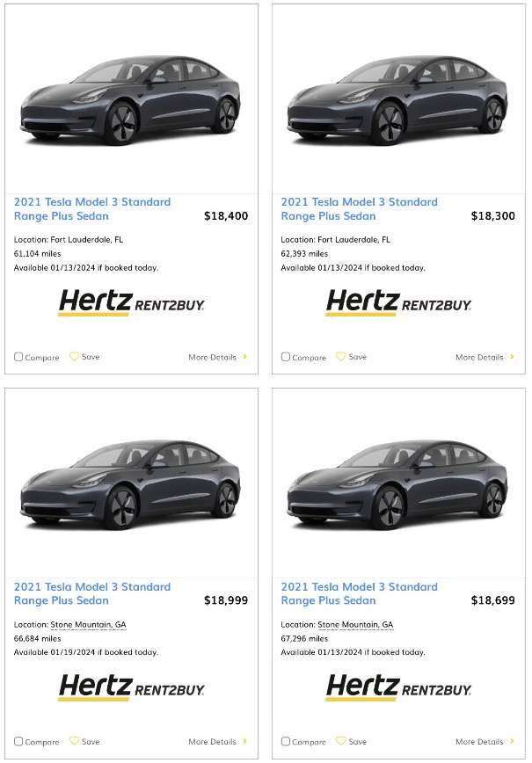The image size is (532, 763).
Task: Open the $18,400 Tesla Model 3 title link
Action: click(x=91, y=208)
